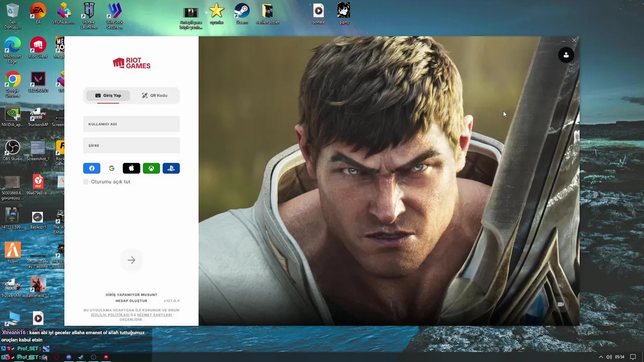Select the VALORANT desktop shortcut
The image size is (644, 362).
pyautogui.click(x=38, y=82)
